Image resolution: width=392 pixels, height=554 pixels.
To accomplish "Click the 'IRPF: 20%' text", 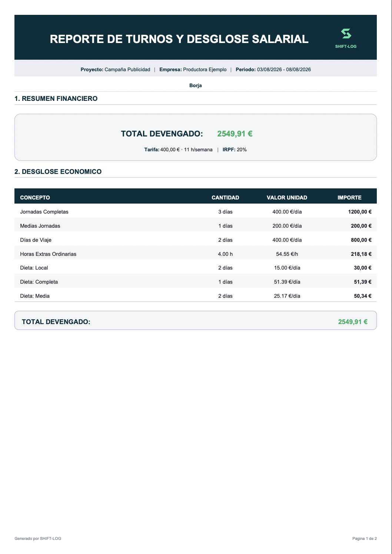I will (x=235, y=150).
